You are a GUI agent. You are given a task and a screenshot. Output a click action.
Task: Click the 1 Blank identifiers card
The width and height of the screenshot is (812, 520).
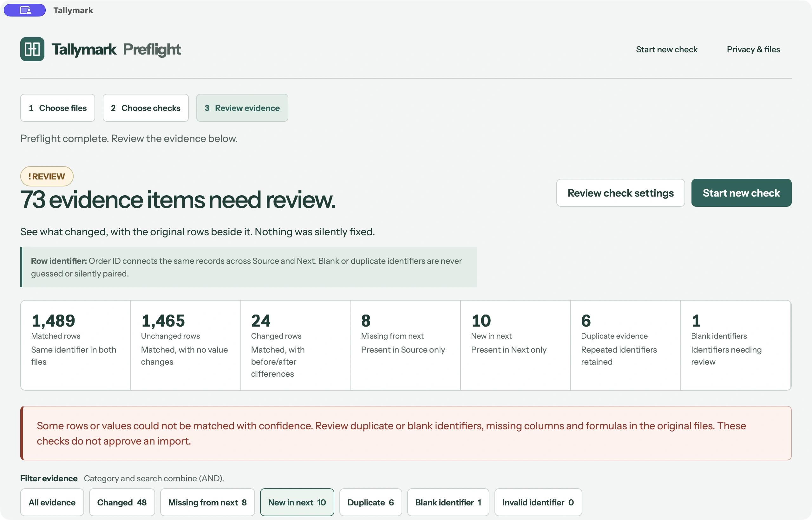(x=736, y=345)
